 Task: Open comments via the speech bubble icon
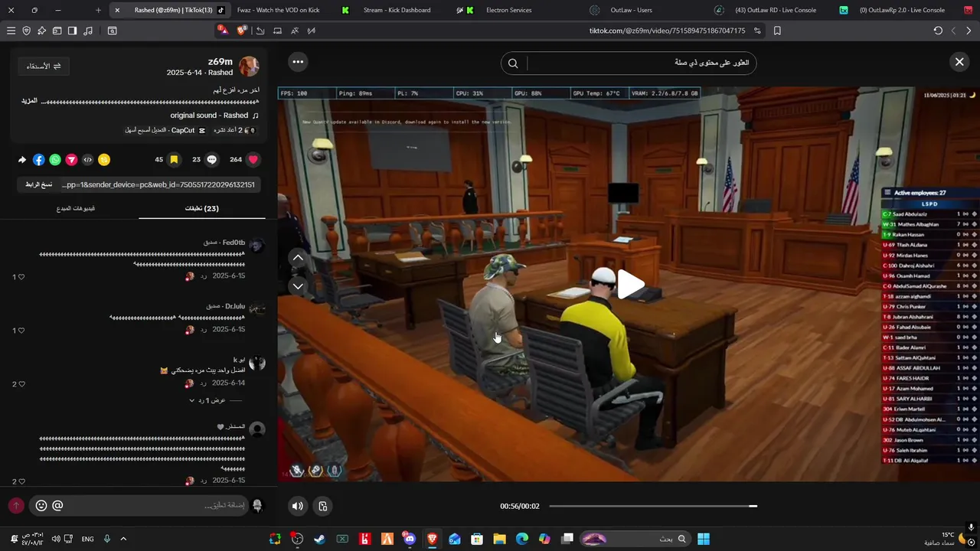(x=212, y=160)
